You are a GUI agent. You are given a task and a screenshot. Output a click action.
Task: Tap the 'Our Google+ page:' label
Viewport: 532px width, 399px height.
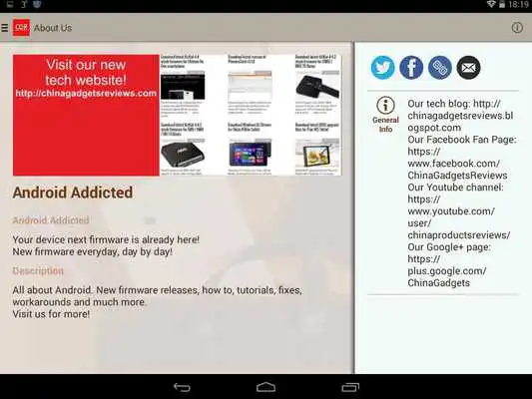coord(449,246)
